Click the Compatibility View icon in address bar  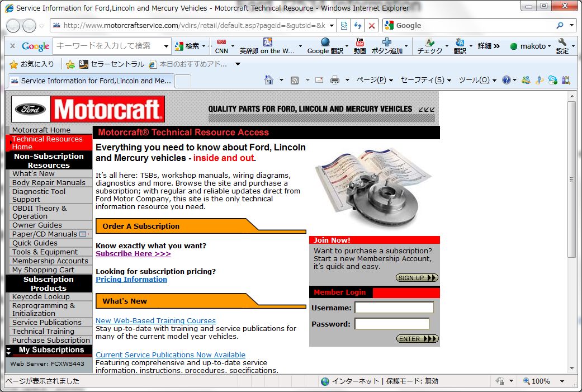(x=344, y=26)
